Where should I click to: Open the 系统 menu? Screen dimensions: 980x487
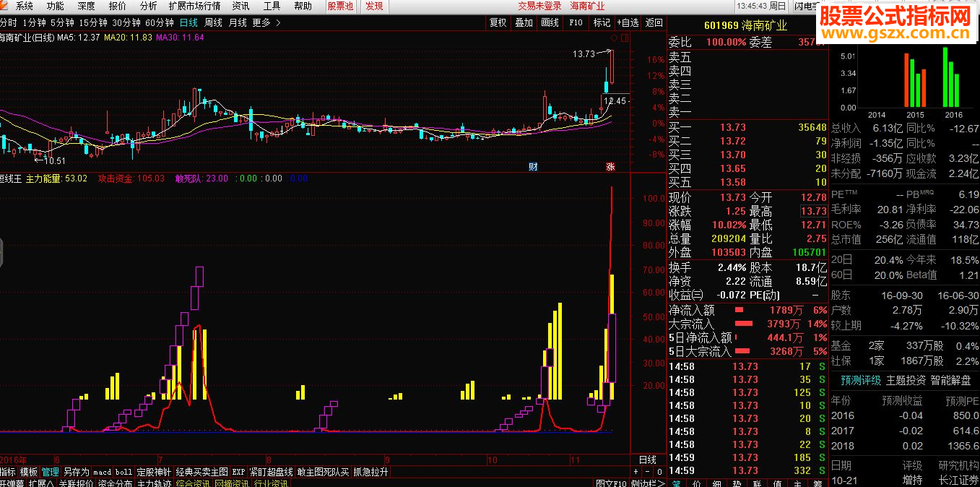click(25, 6)
